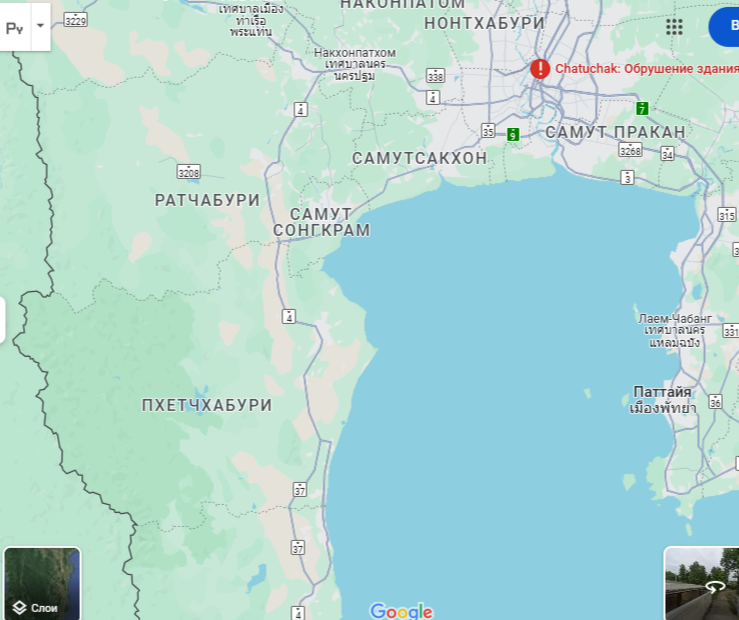739x620 pixels.
Task: Select the Паттайя city label
Action: coord(663,400)
